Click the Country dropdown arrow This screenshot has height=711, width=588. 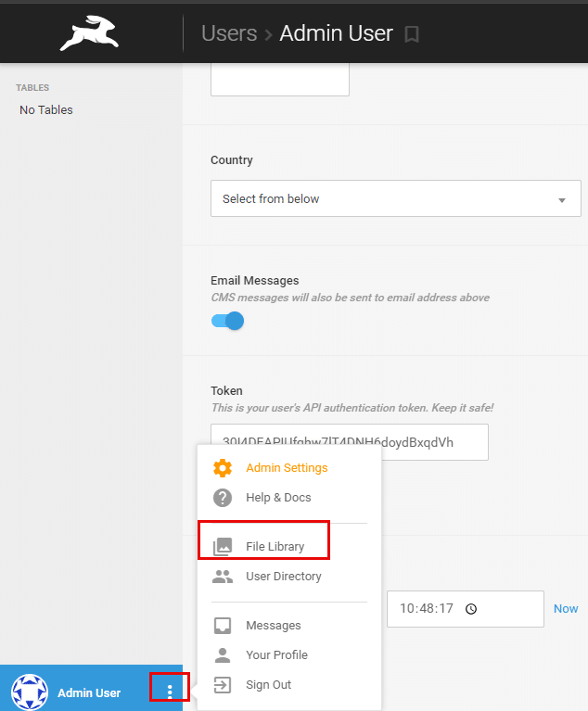[x=562, y=200]
